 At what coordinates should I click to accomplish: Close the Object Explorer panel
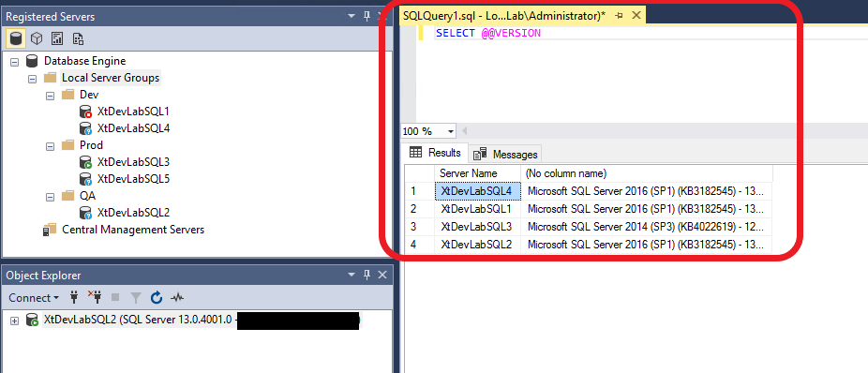click(x=382, y=275)
